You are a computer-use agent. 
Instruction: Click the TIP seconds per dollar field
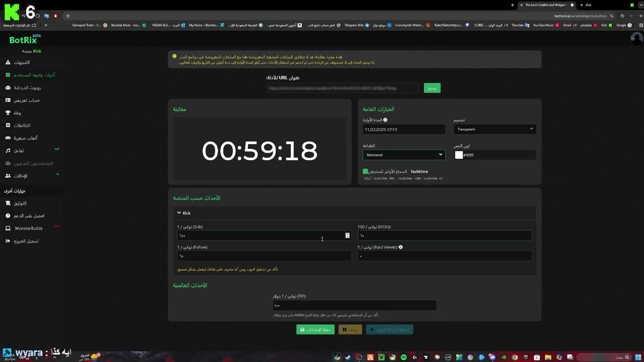354,305
